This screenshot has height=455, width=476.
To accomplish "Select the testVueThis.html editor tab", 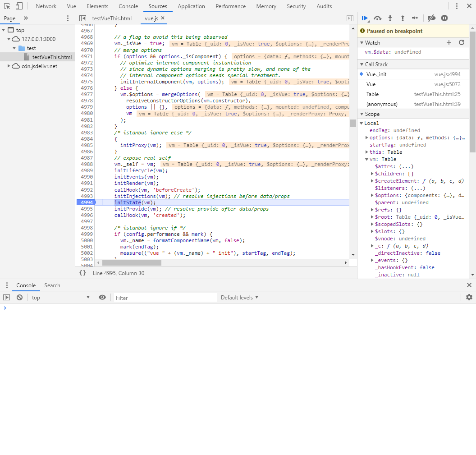I will (x=112, y=18).
